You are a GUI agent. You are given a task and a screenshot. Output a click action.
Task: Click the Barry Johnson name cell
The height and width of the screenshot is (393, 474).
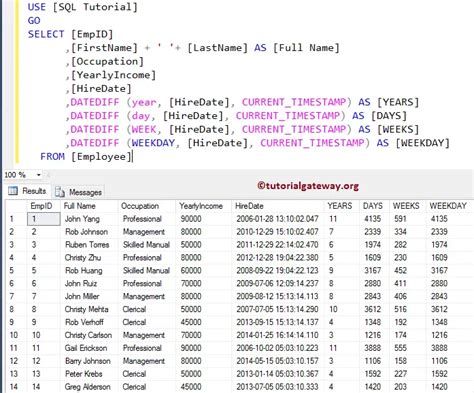(88, 361)
